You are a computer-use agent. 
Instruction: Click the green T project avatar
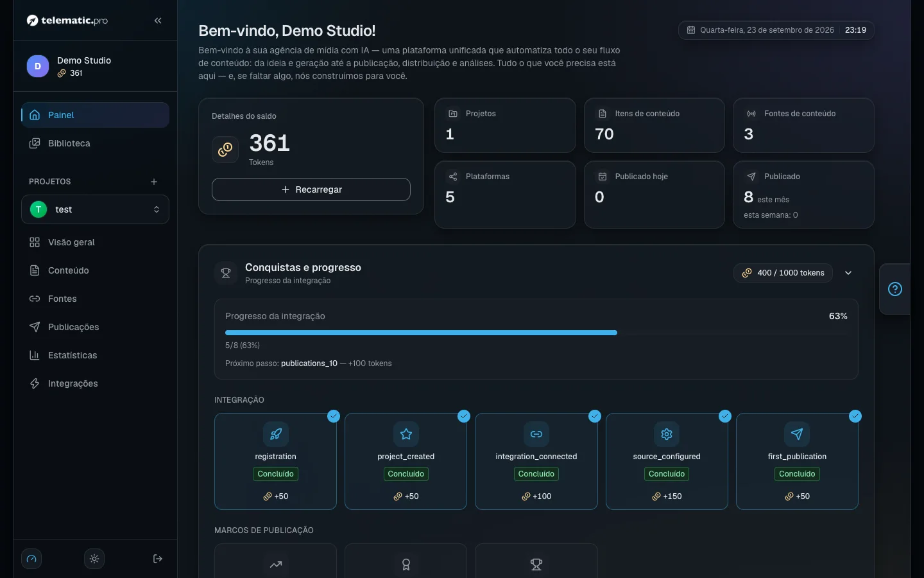point(38,209)
